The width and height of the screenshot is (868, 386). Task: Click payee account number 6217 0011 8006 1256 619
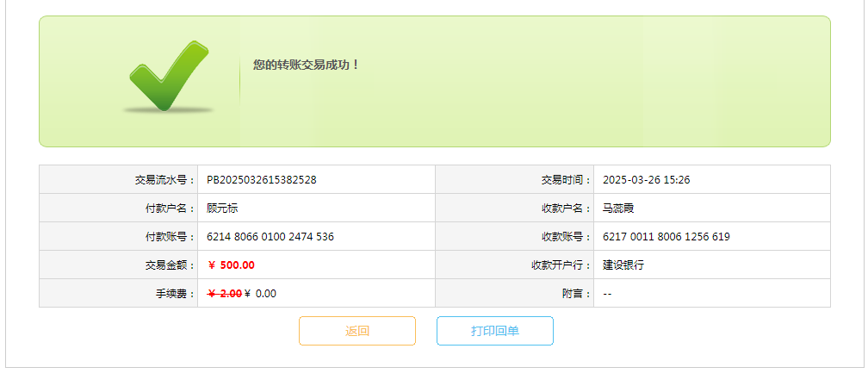click(x=666, y=237)
